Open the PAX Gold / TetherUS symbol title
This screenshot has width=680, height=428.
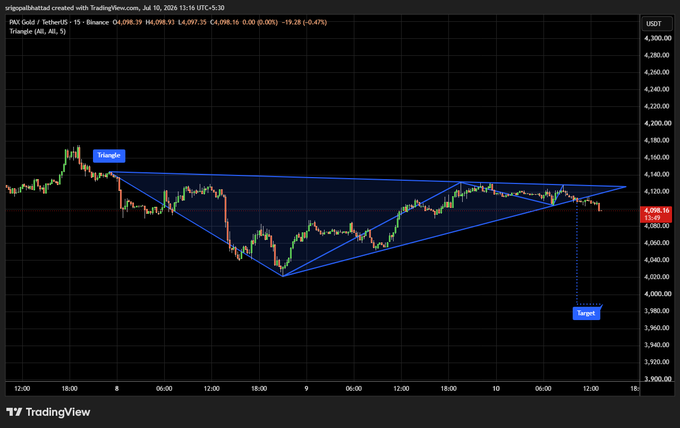(x=39, y=22)
